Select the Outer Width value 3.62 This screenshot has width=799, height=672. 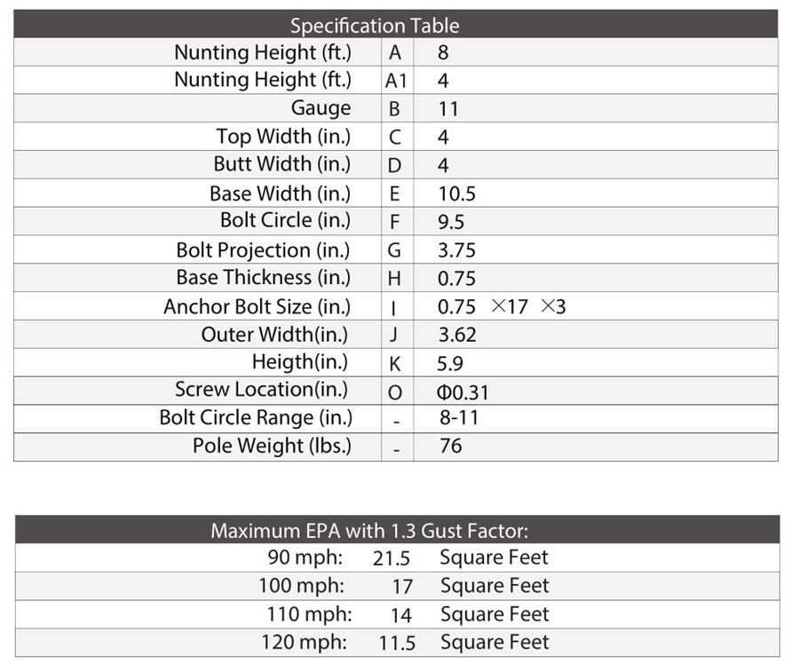(457, 335)
